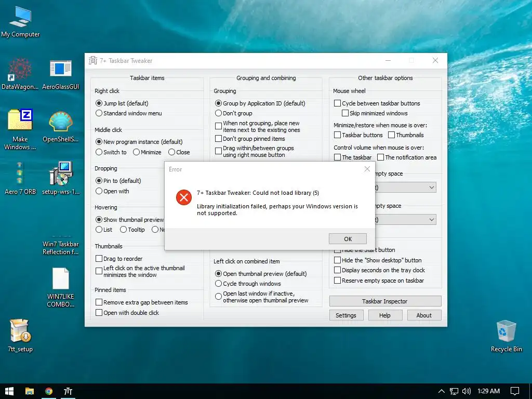Open the Windows Start button
532x399 pixels.
point(9,391)
